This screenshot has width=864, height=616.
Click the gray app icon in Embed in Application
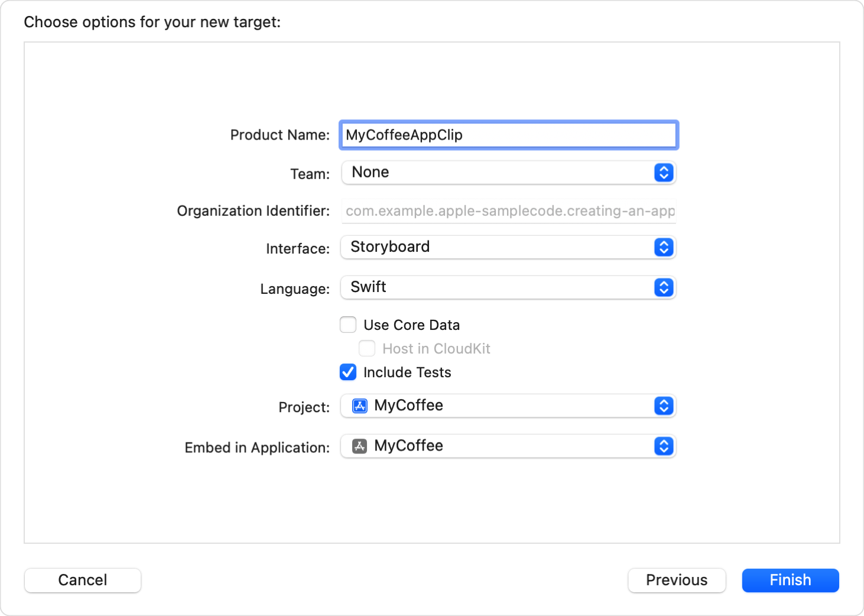point(359,446)
